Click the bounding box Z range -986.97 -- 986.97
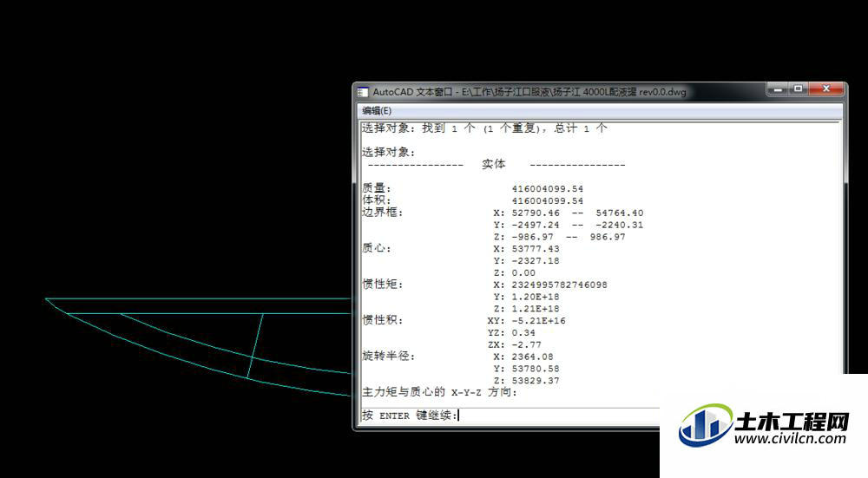868x478 pixels. (569, 237)
